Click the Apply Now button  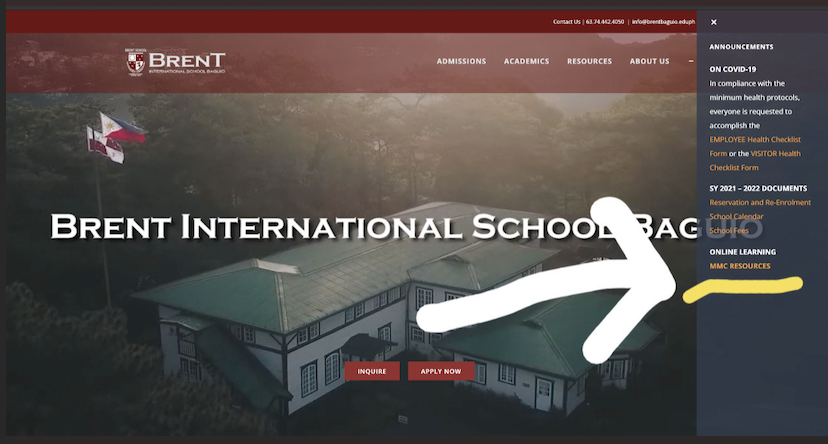click(441, 371)
